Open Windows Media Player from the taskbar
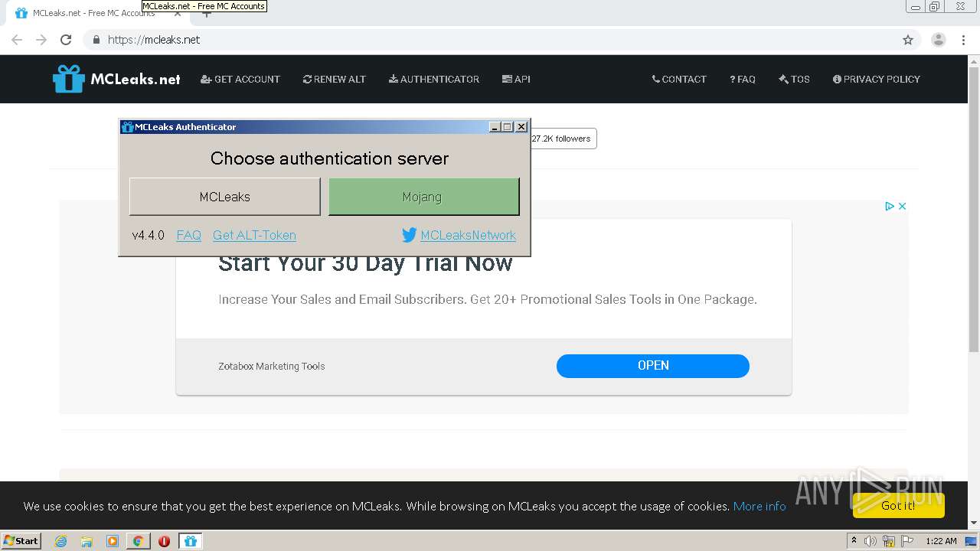Image resolution: width=980 pixels, height=551 pixels. pyautogui.click(x=113, y=541)
